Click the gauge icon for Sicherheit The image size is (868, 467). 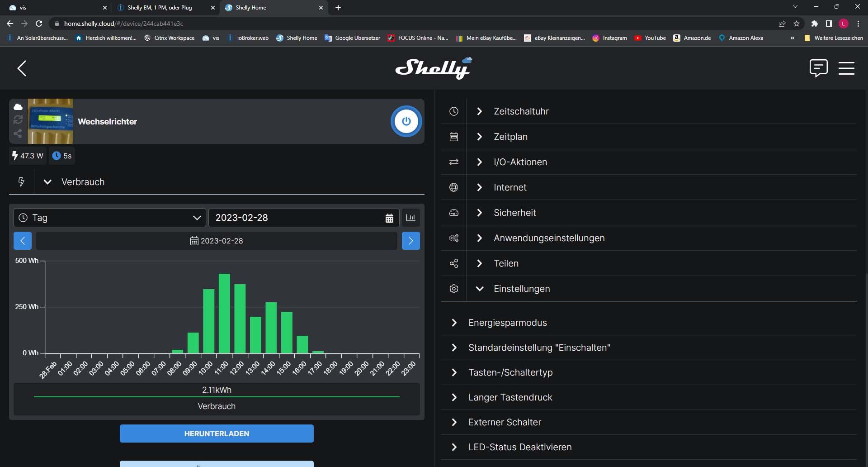click(x=454, y=213)
